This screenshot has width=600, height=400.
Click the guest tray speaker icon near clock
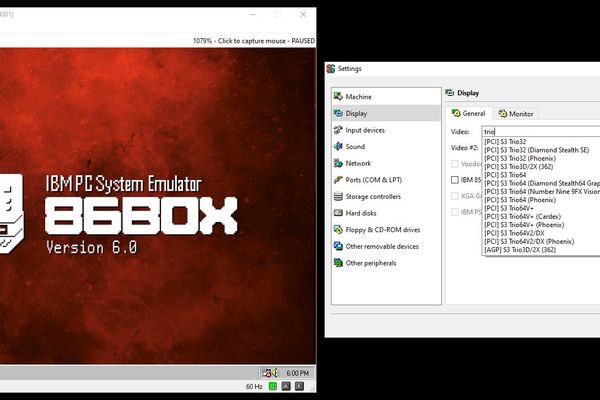tap(275, 373)
